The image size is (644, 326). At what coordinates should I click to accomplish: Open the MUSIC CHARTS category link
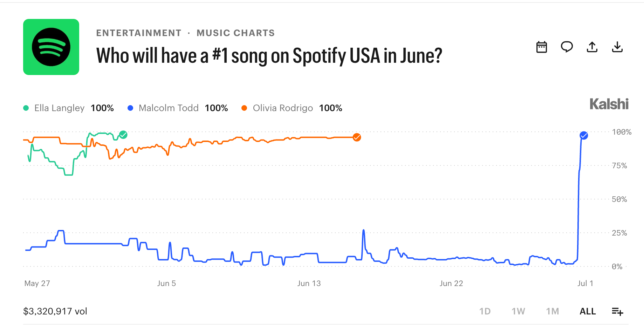pyautogui.click(x=236, y=33)
